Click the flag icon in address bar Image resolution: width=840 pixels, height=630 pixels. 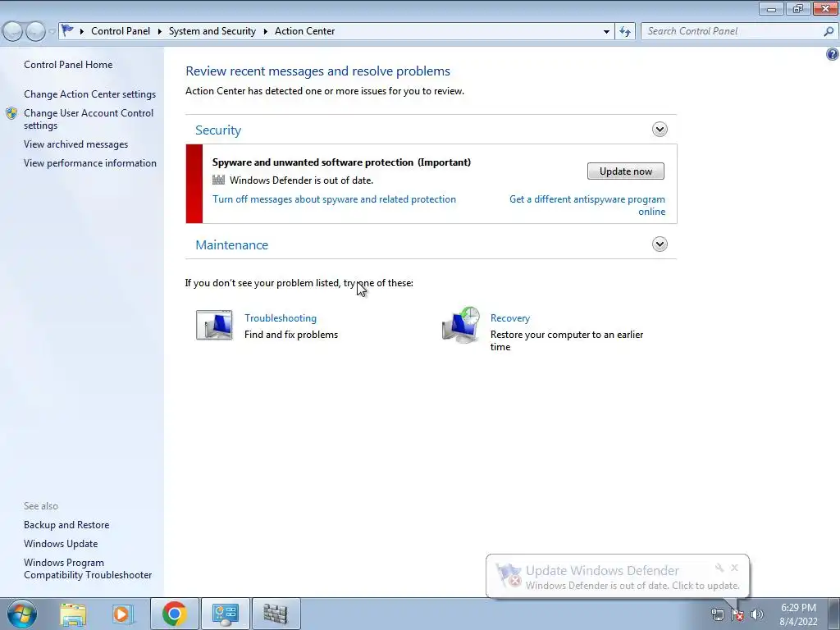coord(67,30)
